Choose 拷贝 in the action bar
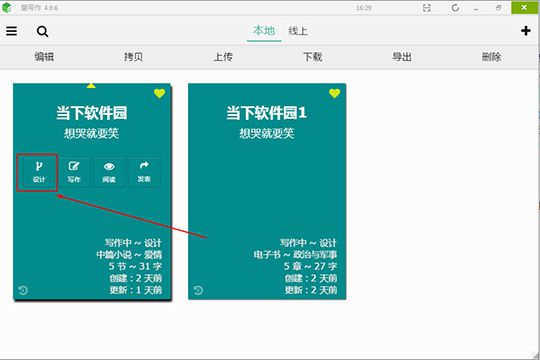540x360 pixels. pyautogui.click(x=134, y=56)
